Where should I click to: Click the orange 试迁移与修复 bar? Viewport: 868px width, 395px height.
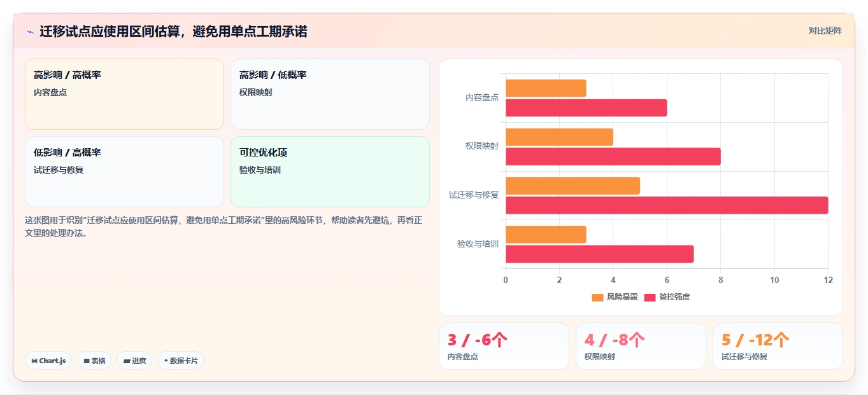click(573, 186)
